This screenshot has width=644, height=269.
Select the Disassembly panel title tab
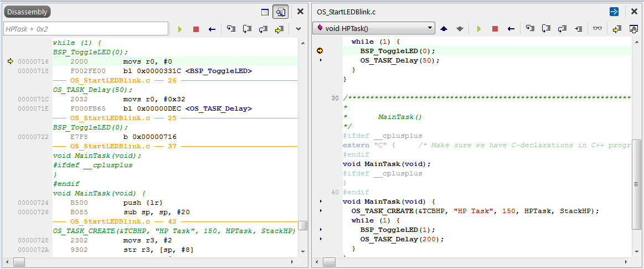coord(28,12)
